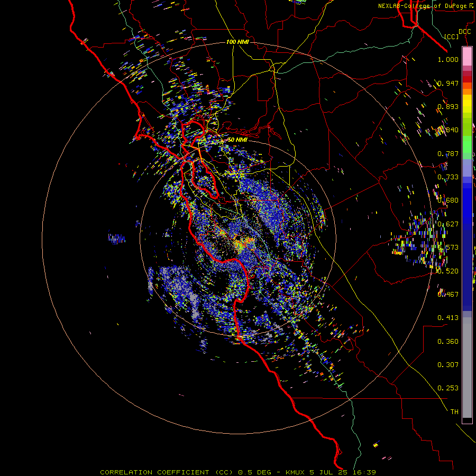Viewport: 476px width, 476px height.
Task: Pick the gray segment at the scale bottom
Action: point(467,368)
